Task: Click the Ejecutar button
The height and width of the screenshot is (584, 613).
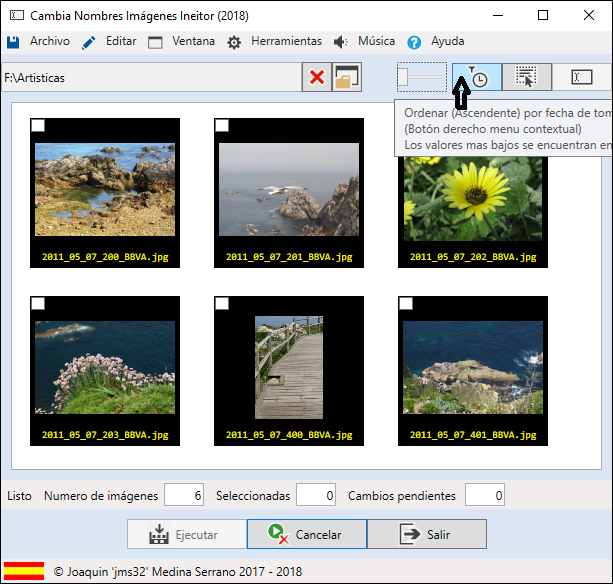Action: (187, 534)
